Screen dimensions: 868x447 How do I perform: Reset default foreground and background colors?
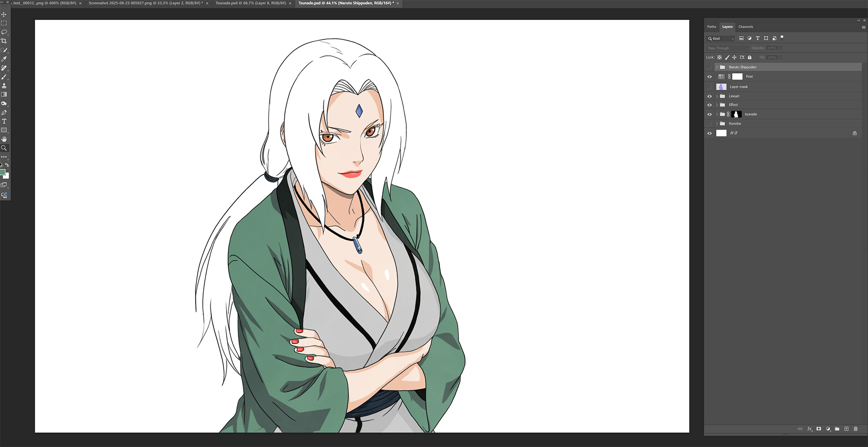[1, 165]
